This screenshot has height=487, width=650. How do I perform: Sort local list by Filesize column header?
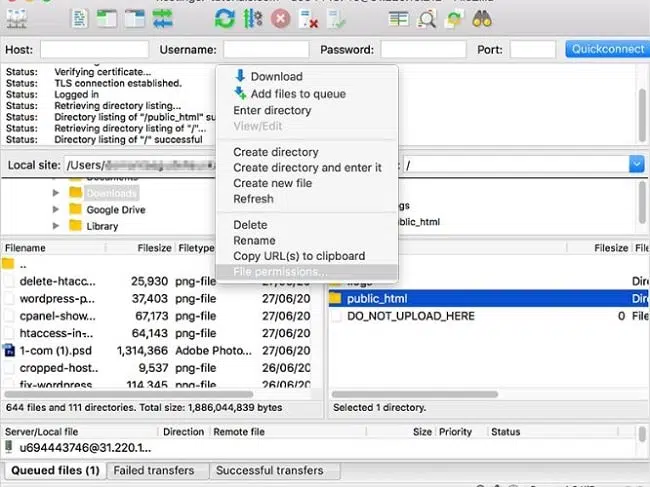click(x=140, y=248)
